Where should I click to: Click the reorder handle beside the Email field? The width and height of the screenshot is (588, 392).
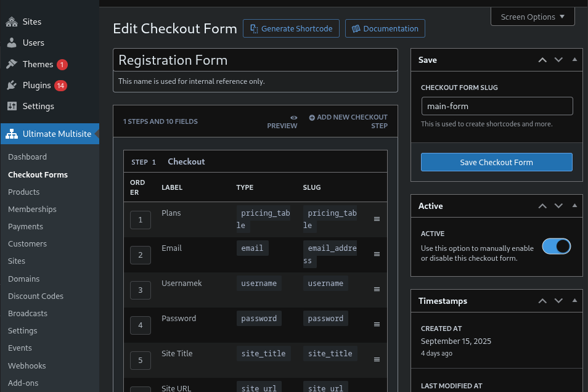[x=377, y=254]
